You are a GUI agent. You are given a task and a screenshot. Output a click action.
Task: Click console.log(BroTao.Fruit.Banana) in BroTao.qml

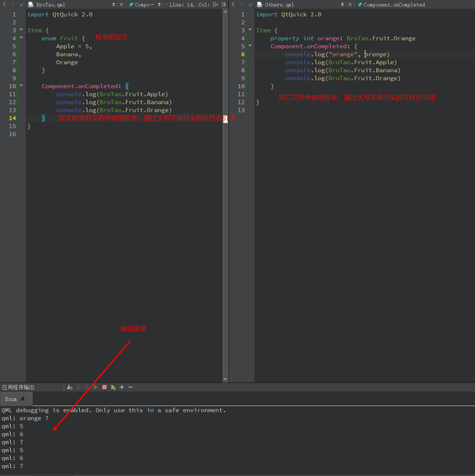(114, 102)
